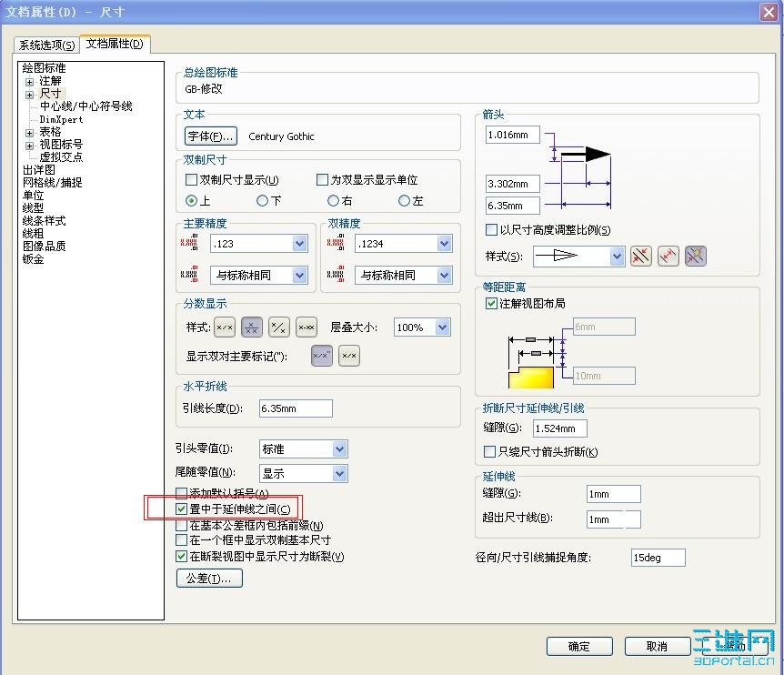Select 中心线/中心符号线 in tree
784x675 pixels.
tap(86, 106)
